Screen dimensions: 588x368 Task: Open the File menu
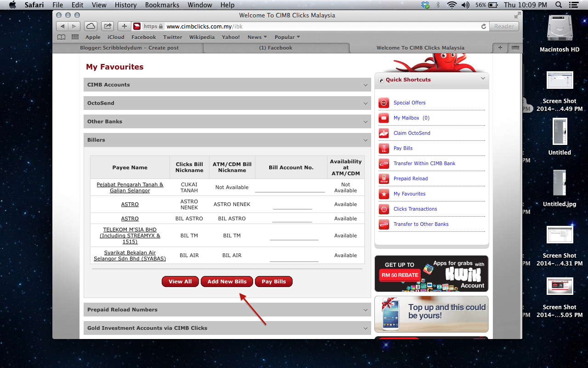(x=58, y=5)
